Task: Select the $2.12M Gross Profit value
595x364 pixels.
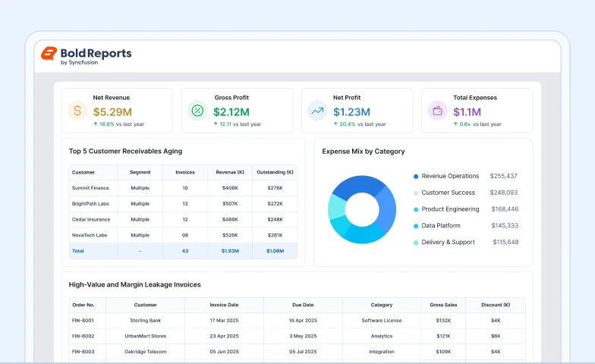Action: pos(231,112)
